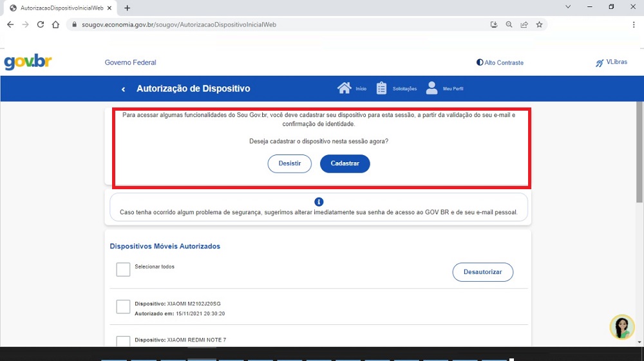The image size is (644, 361).
Task: Click the Desistir button
Action: [290, 163]
